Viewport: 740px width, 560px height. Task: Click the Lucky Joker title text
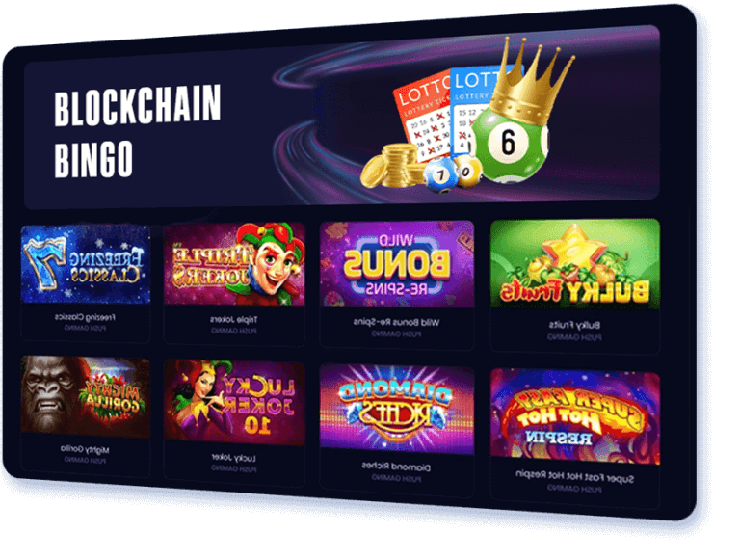(x=234, y=458)
